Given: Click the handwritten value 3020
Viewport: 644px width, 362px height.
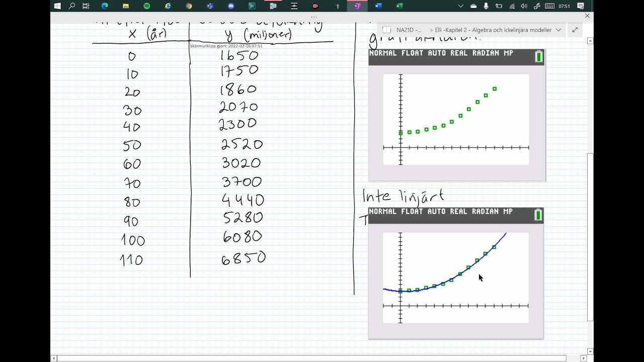Looking at the screenshot, I should [242, 163].
